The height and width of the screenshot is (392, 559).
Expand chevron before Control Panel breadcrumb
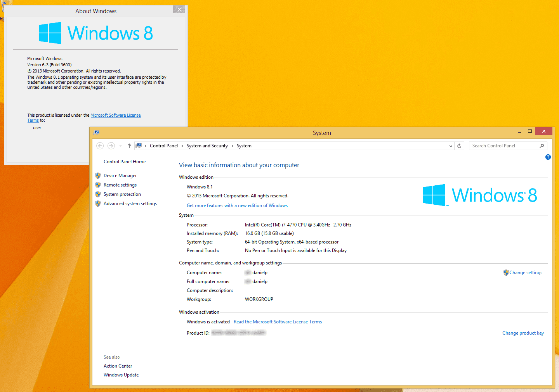[x=146, y=146]
